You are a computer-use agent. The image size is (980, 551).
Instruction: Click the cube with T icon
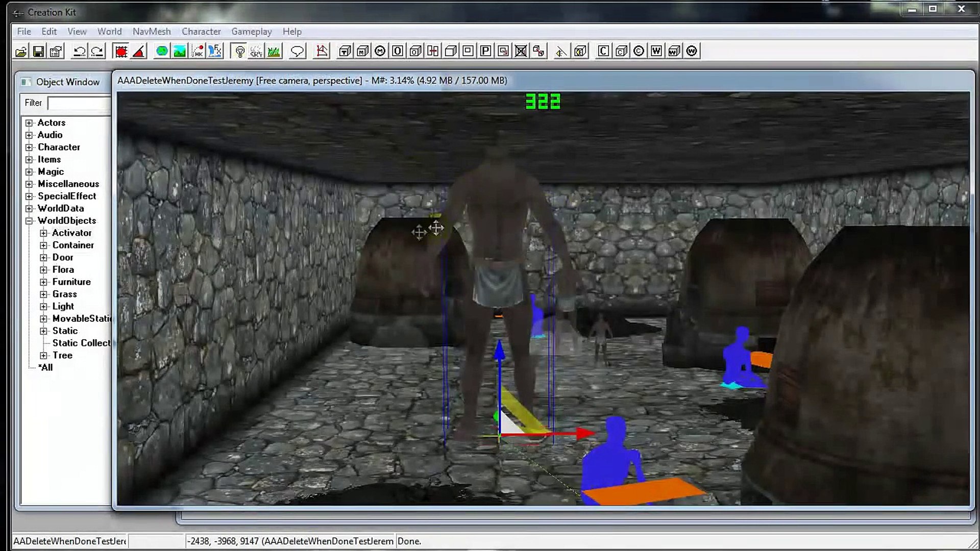pyautogui.click(x=345, y=51)
